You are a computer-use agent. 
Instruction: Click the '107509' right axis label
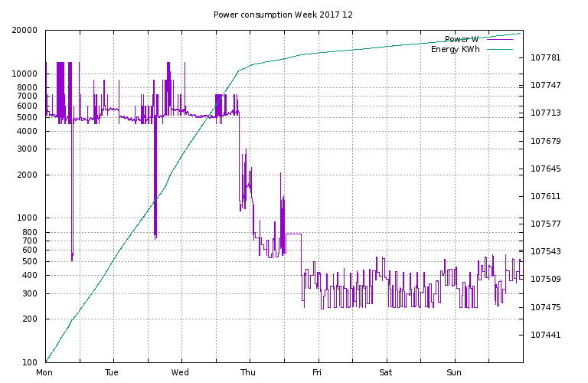point(546,279)
